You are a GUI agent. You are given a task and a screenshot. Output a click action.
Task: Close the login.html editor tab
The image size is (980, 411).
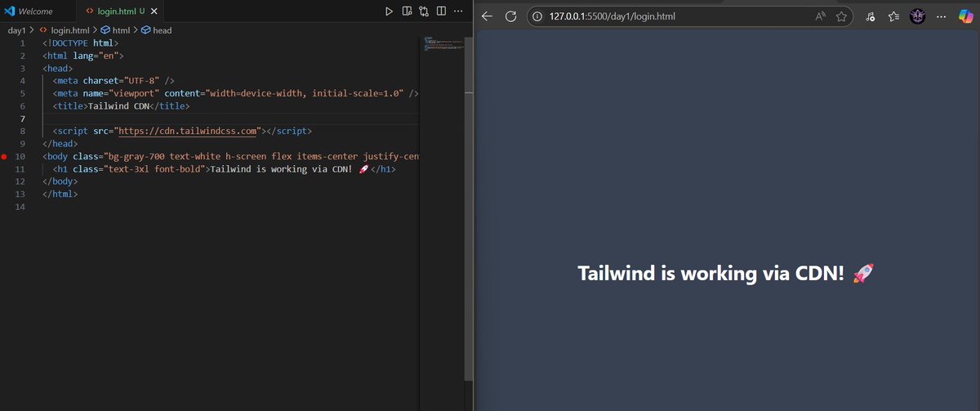click(153, 12)
